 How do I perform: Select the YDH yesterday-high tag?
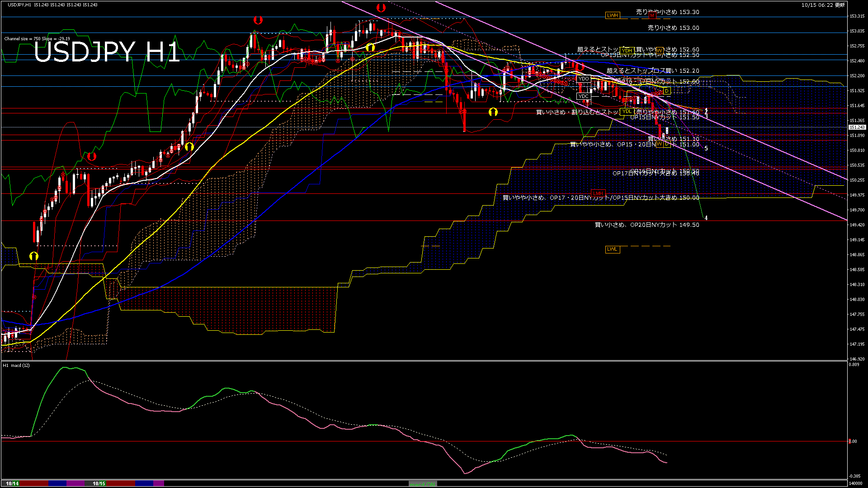tap(627, 51)
